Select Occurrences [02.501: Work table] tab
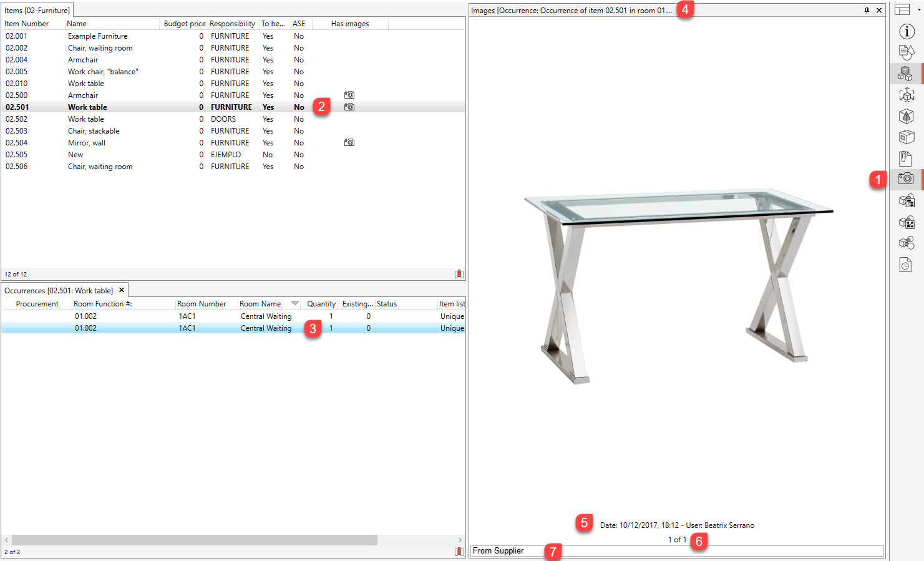Viewport: 924px width, 561px height. pos(59,291)
